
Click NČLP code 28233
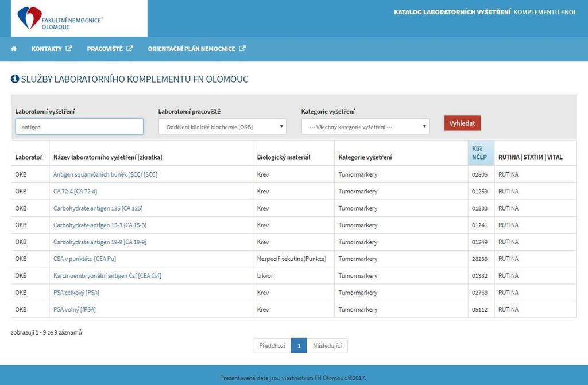coord(479,259)
